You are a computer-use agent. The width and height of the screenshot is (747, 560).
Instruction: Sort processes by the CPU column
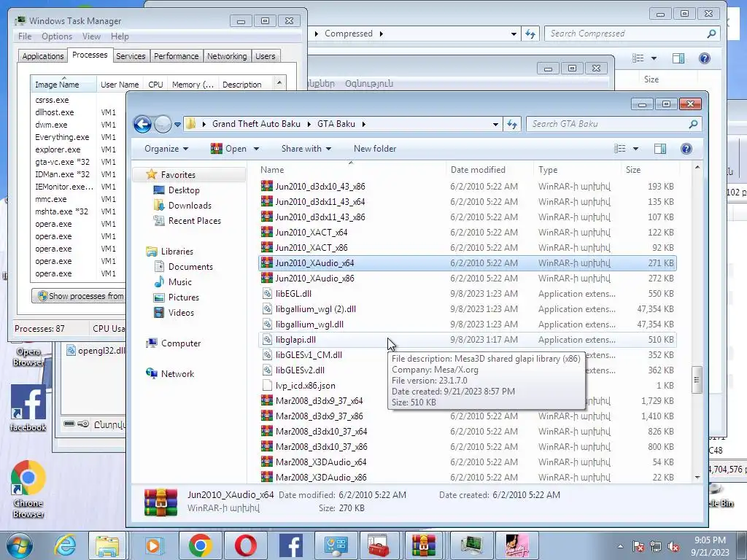click(x=155, y=85)
